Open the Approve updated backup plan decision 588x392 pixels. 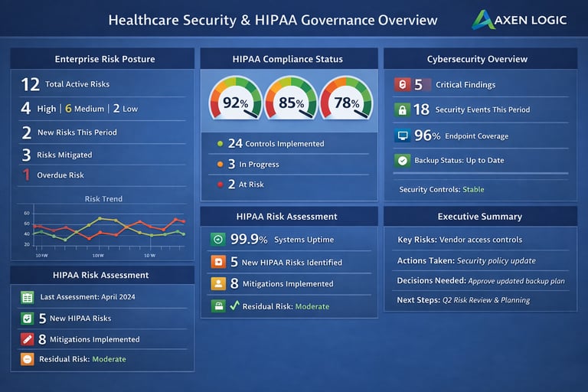click(516, 281)
